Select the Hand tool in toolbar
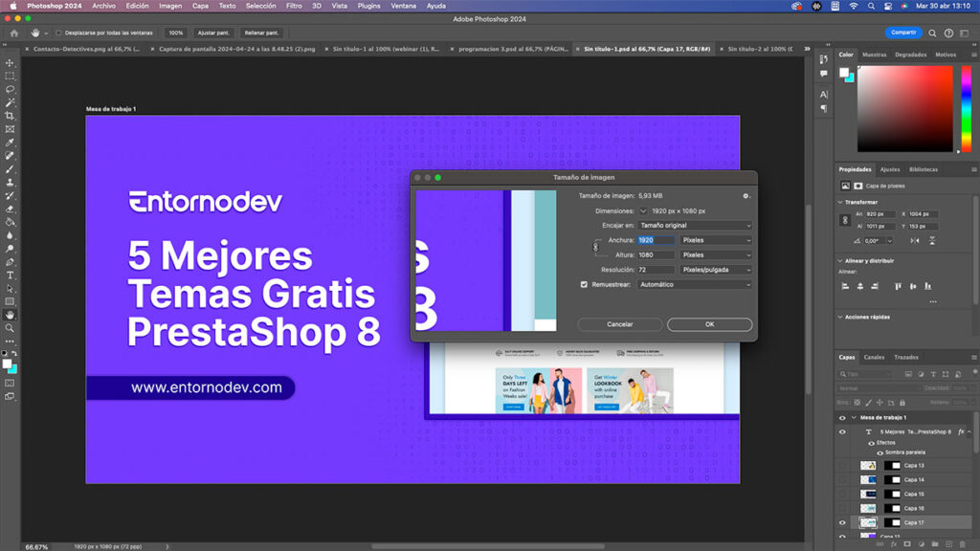This screenshot has height=551, width=980. (x=10, y=315)
